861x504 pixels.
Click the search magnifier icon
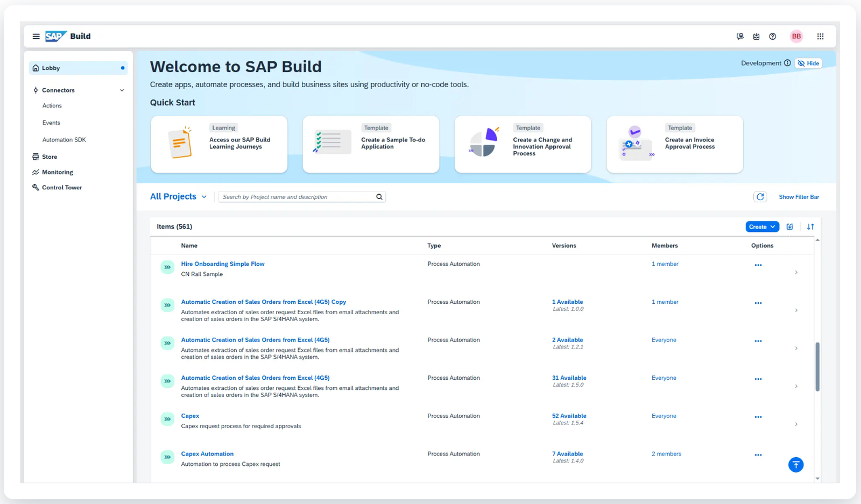pyautogui.click(x=379, y=197)
